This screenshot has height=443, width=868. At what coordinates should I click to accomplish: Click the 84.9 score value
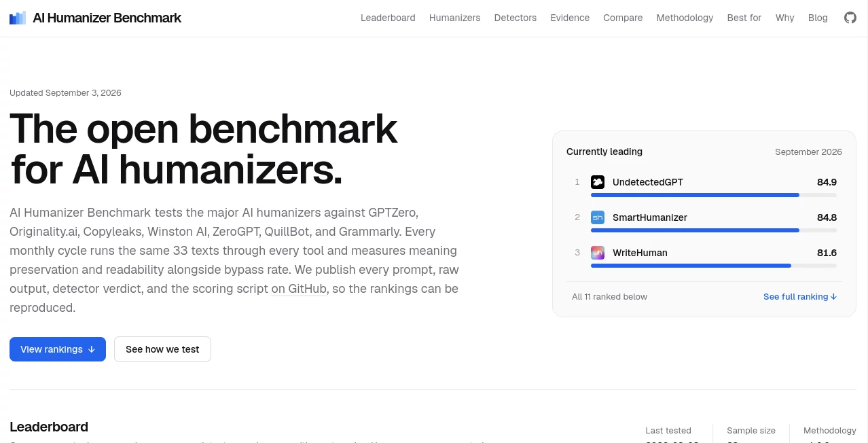pyautogui.click(x=827, y=182)
